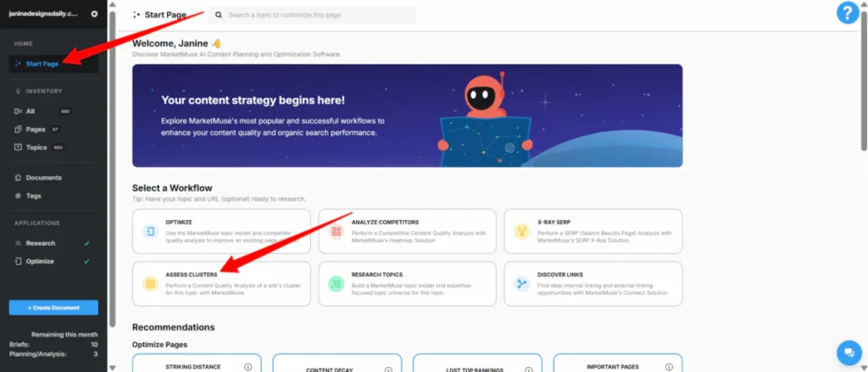Click the 660 badge next to All
The height and width of the screenshot is (372, 868).
[x=64, y=111]
